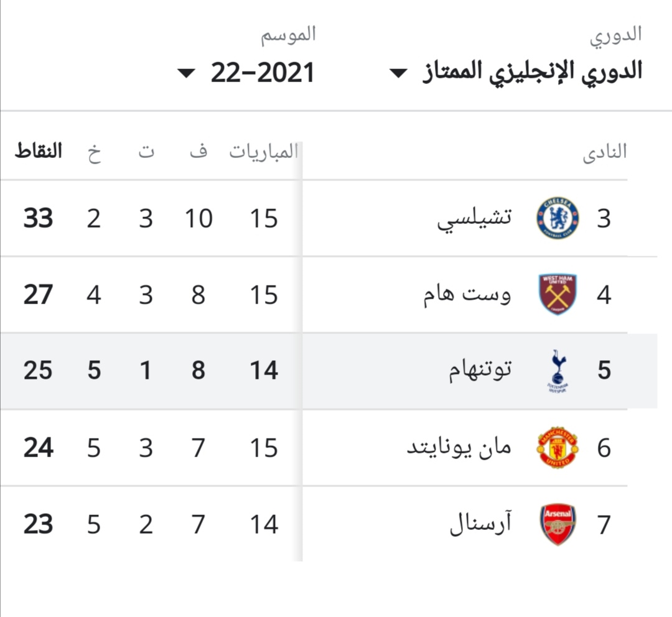Image resolution: width=672 pixels, height=617 pixels.
Task: Click Tottenham's 25 points value
Action: pos(38,371)
